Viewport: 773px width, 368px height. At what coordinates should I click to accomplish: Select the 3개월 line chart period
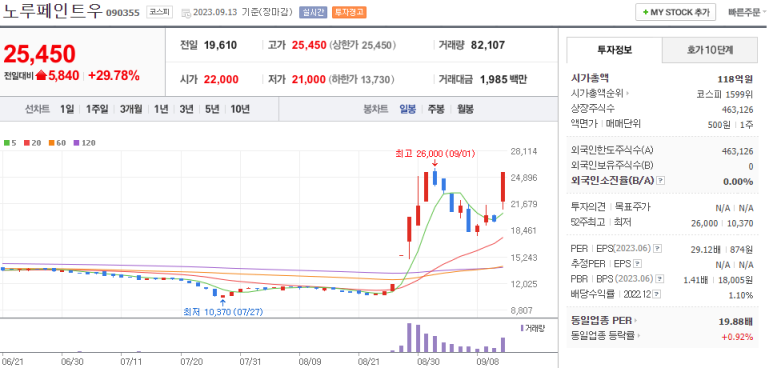(131, 109)
